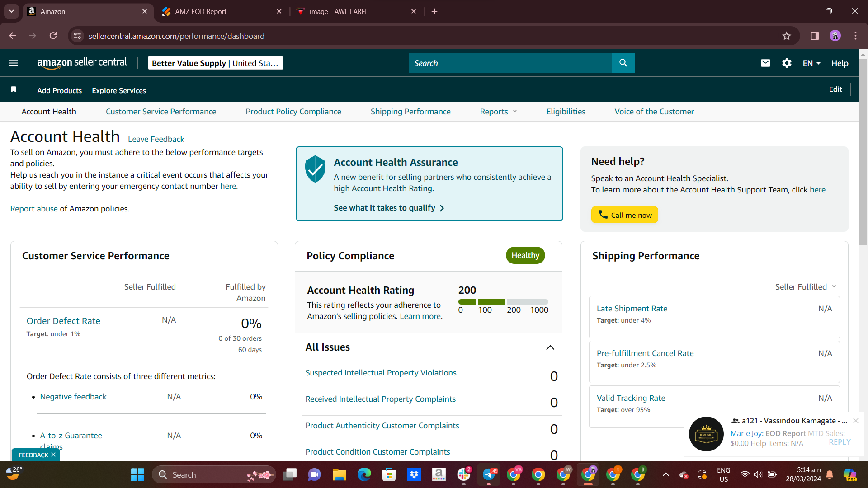Open Telegram from the taskbar
Image resolution: width=868 pixels, height=488 pixels.
click(489, 475)
